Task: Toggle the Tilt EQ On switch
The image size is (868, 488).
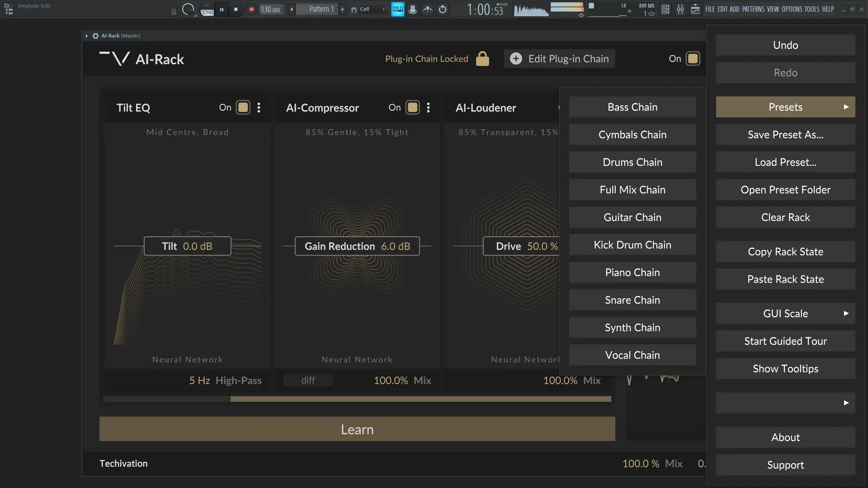Action: click(x=243, y=108)
